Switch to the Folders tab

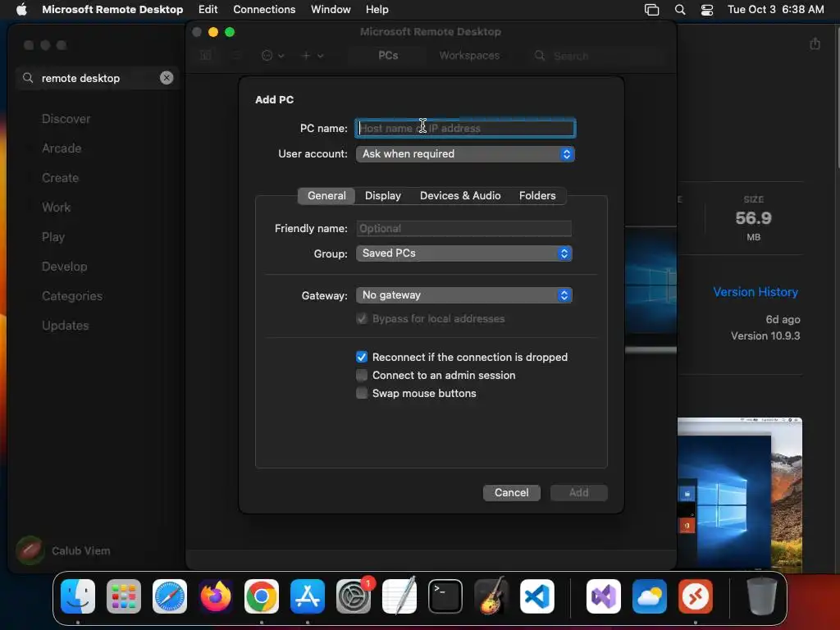pos(537,195)
